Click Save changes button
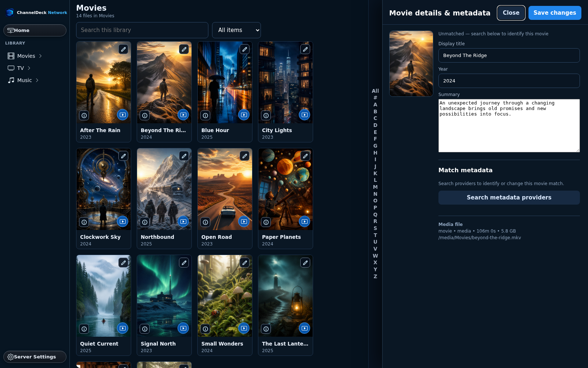Viewport: 588px width, 368px height. [555, 13]
